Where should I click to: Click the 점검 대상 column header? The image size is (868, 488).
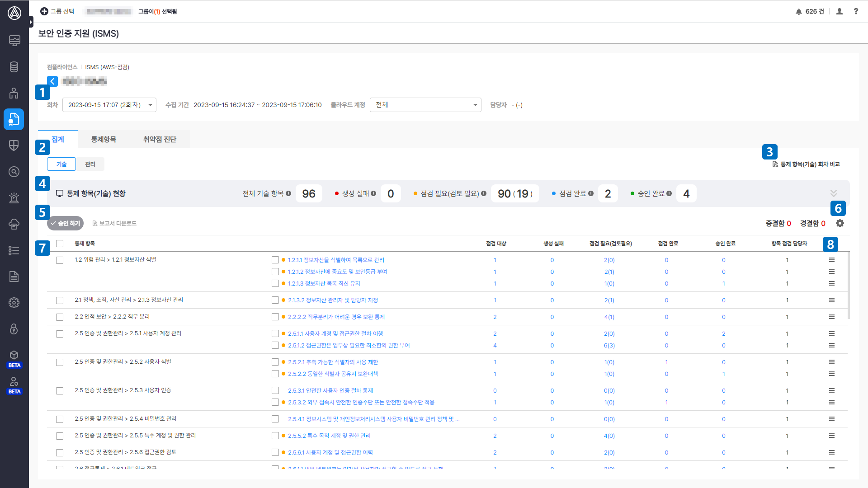pyautogui.click(x=496, y=244)
